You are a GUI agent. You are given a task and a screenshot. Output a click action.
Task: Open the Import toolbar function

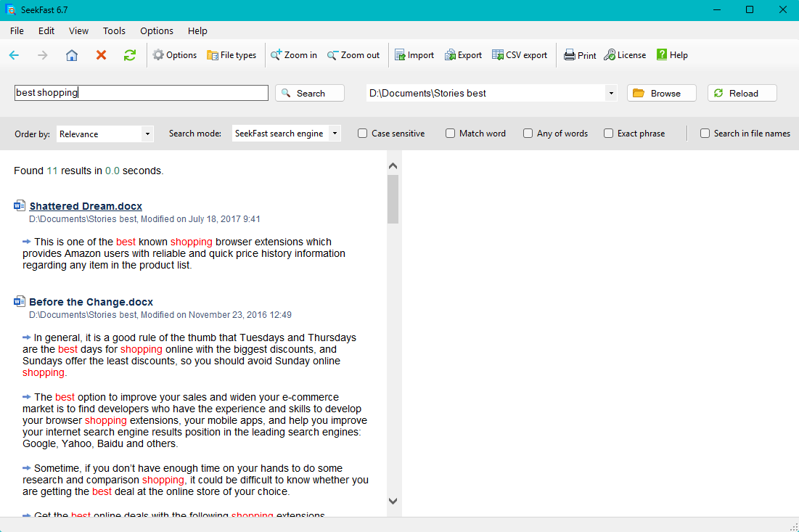pos(414,54)
